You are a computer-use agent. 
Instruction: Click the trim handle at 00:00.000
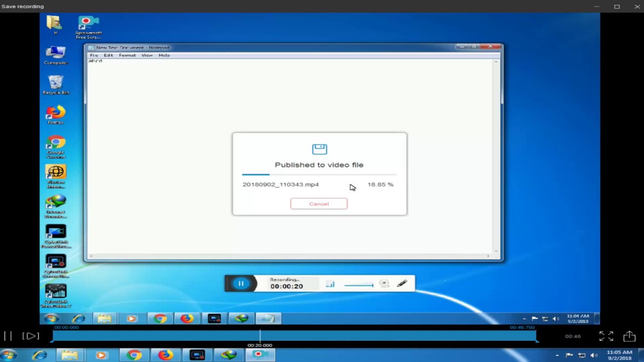coord(52,336)
